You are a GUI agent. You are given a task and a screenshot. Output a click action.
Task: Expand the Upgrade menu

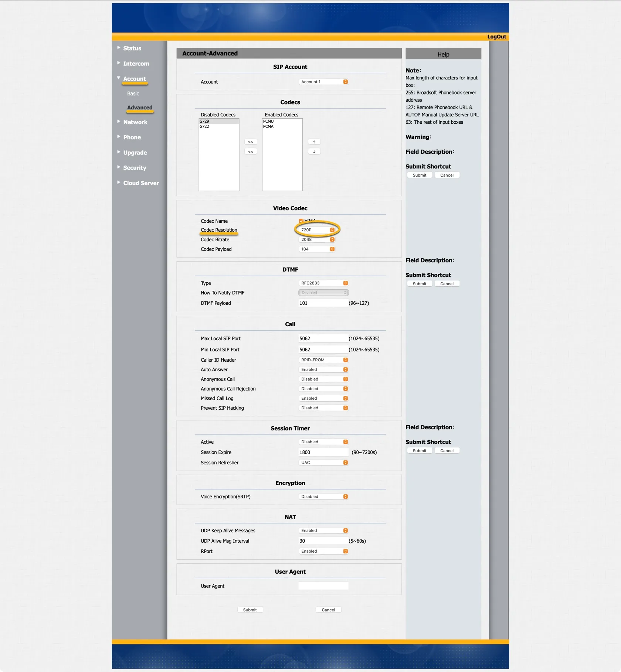[x=135, y=153]
